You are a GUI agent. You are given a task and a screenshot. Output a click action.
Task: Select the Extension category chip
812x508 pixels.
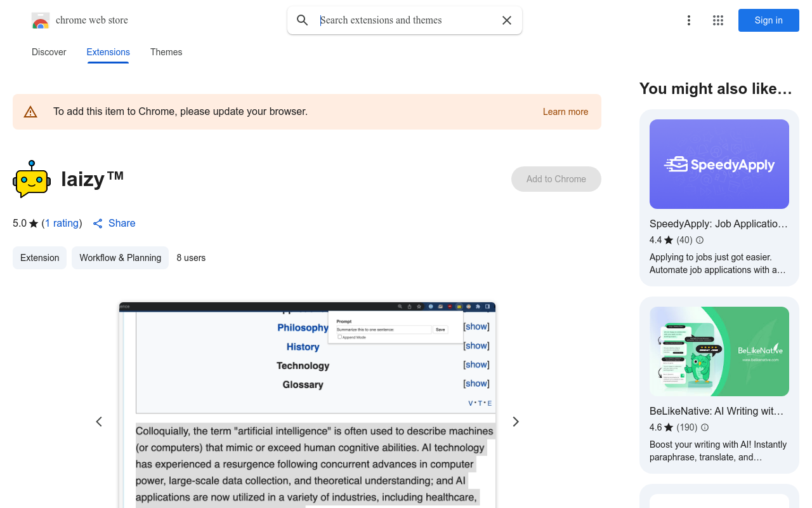pyautogui.click(x=39, y=258)
